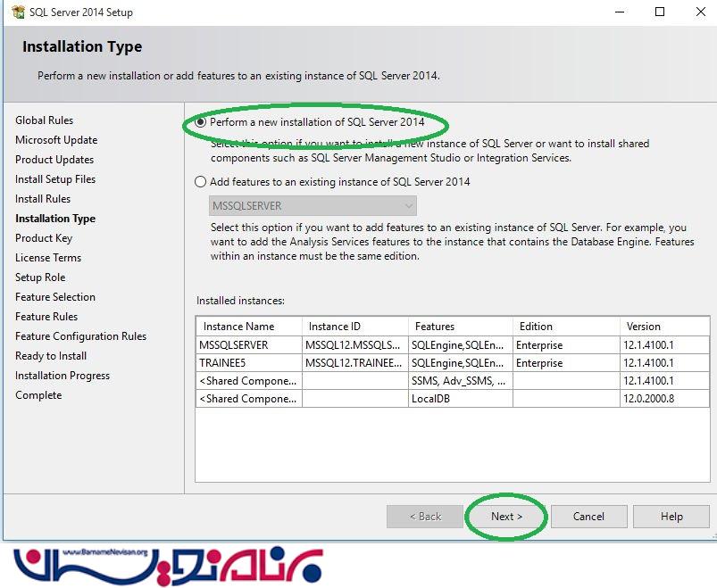Select the Installation Type step
The image size is (717, 588).
coord(55,219)
